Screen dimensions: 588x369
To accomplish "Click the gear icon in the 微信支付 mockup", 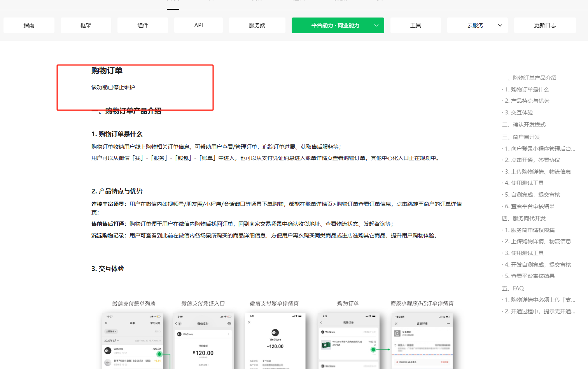I will pyautogui.click(x=229, y=323).
